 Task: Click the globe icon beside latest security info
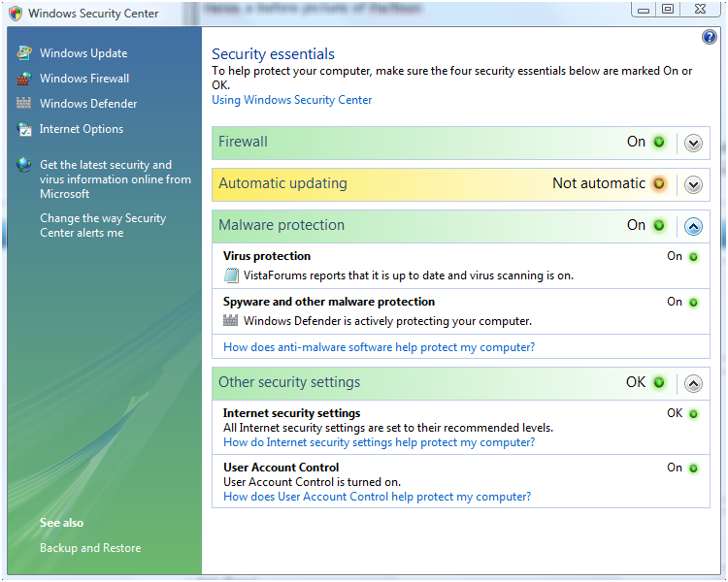23,164
